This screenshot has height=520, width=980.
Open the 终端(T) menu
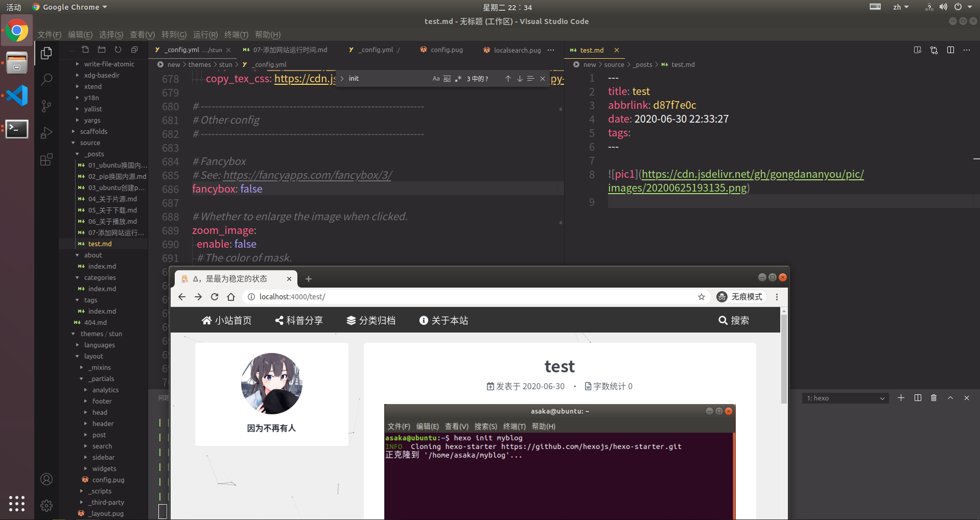click(x=236, y=35)
